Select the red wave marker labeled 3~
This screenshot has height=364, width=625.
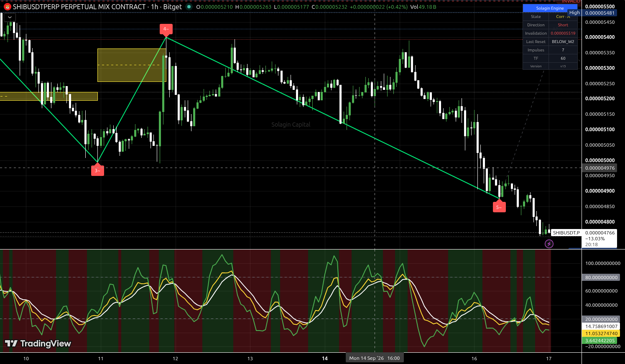(97, 170)
